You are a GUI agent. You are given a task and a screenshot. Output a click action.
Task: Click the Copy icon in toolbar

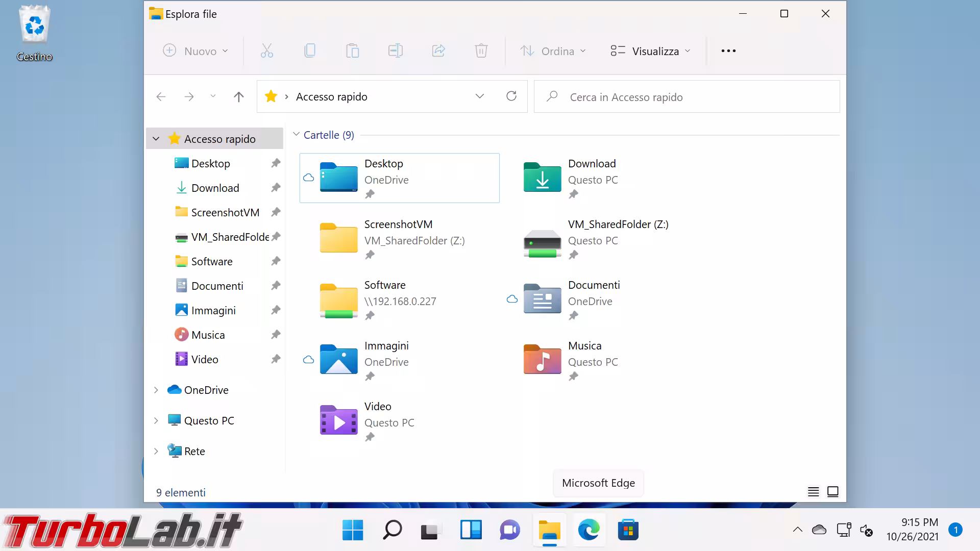pyautogui.click(x=309, y=51)
